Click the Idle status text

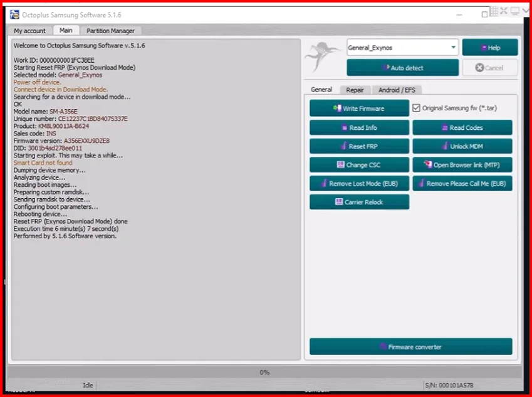[88, 385]
